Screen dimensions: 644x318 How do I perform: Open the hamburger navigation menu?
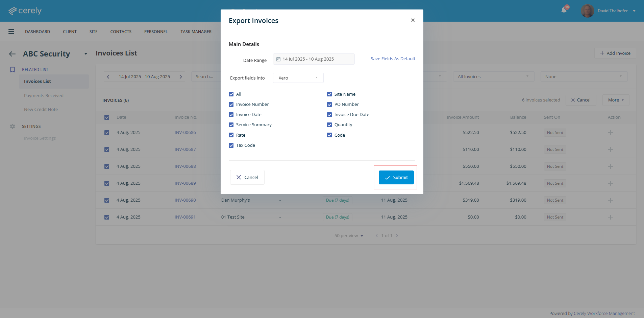point(11,31)
